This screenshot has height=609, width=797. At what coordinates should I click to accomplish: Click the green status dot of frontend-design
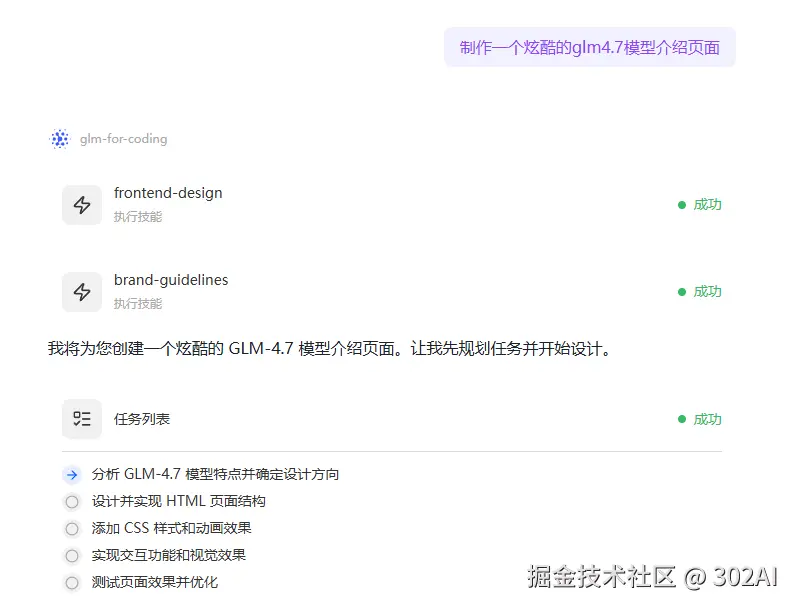point(682,205)
